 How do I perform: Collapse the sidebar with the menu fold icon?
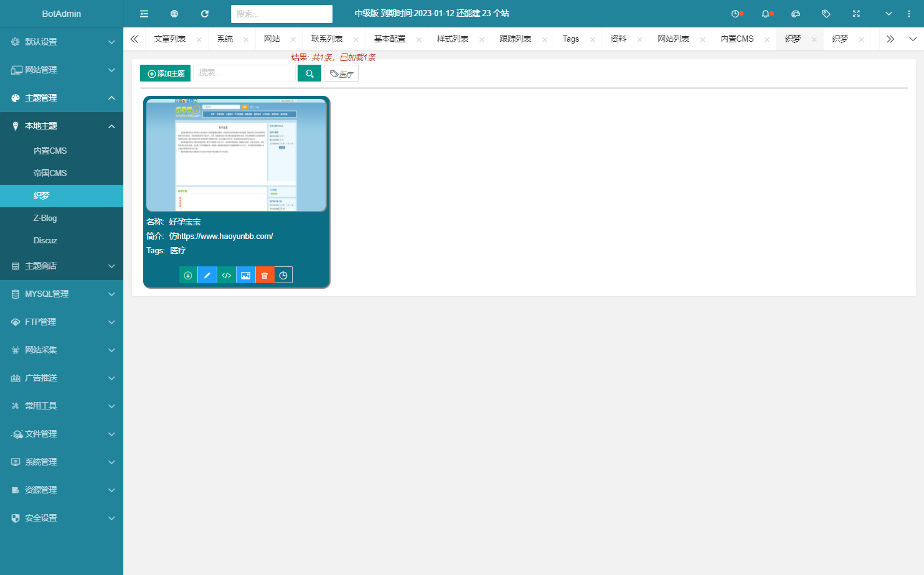144,14
